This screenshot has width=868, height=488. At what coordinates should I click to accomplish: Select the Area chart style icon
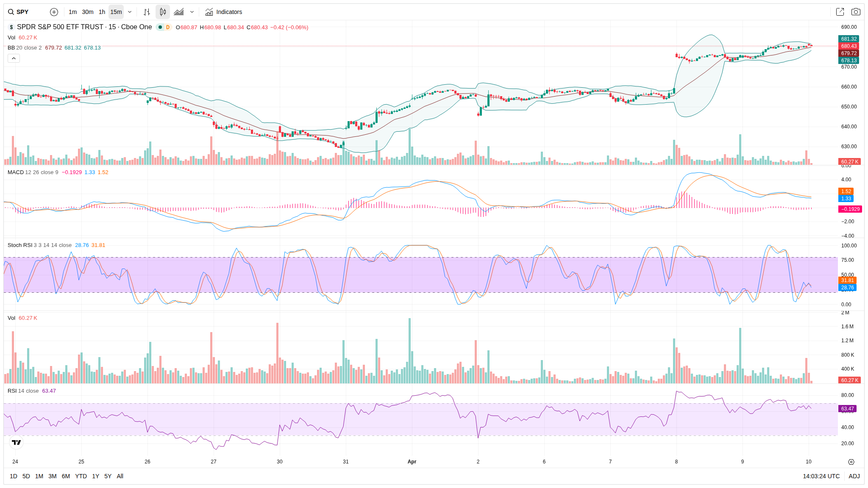tap(179, 12)
